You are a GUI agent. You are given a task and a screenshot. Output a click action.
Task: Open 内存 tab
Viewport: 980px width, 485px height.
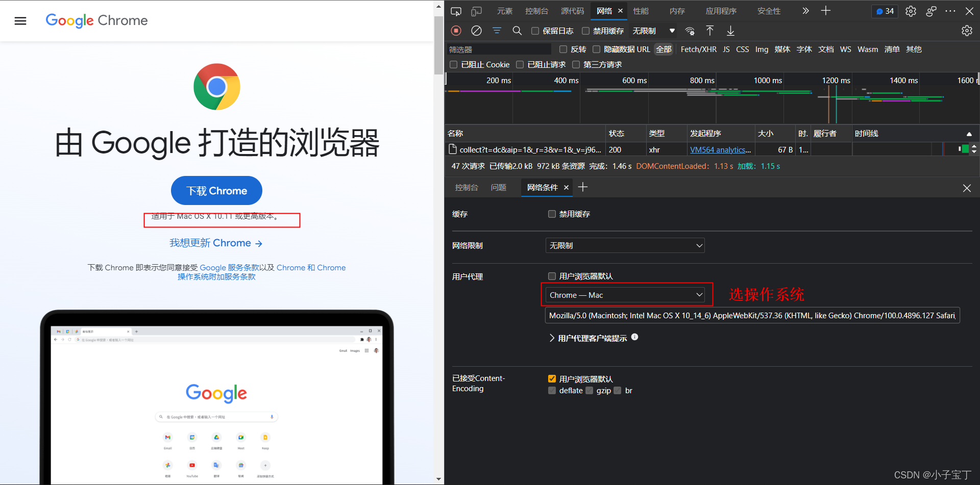click(677, 11)
